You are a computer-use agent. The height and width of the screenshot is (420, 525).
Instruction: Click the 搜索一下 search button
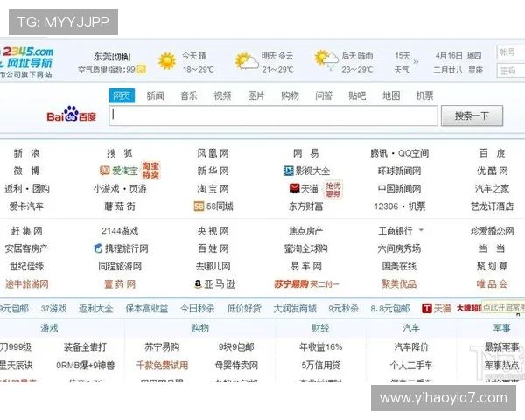coord(472,115)
